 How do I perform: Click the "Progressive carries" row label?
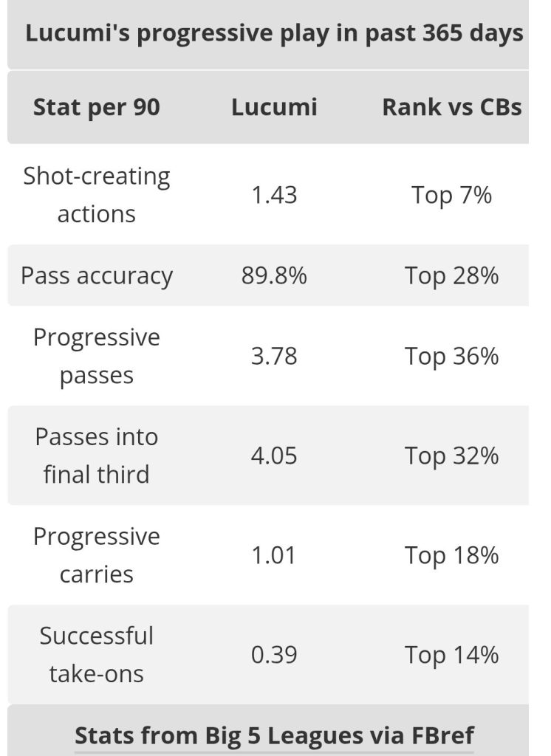click(x=96, y=555)
